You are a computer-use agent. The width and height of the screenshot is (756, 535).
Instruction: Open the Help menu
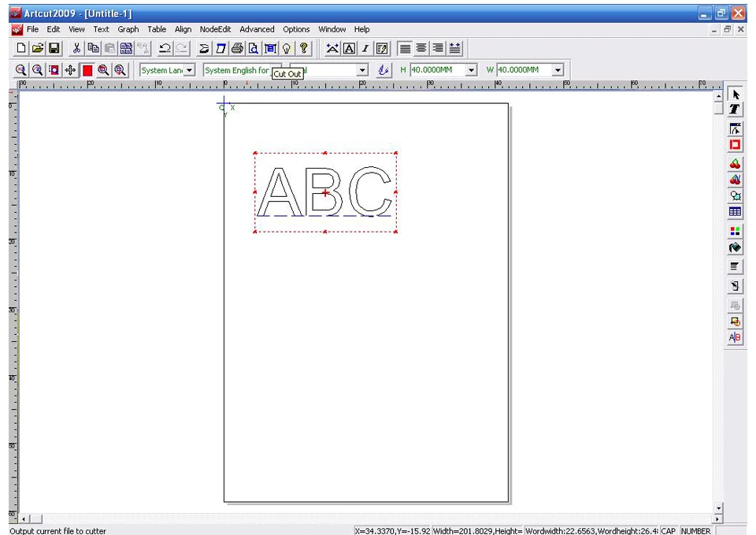tap(361, 29)
